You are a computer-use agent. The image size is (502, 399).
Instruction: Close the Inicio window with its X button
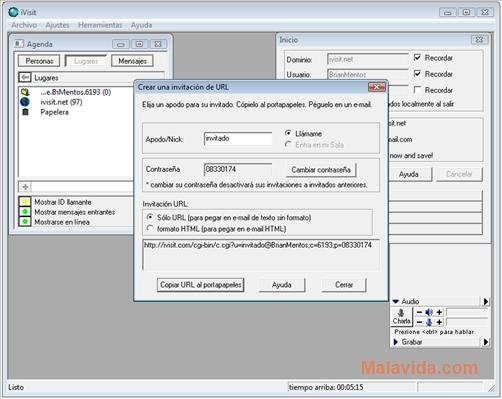coord(479,40)
